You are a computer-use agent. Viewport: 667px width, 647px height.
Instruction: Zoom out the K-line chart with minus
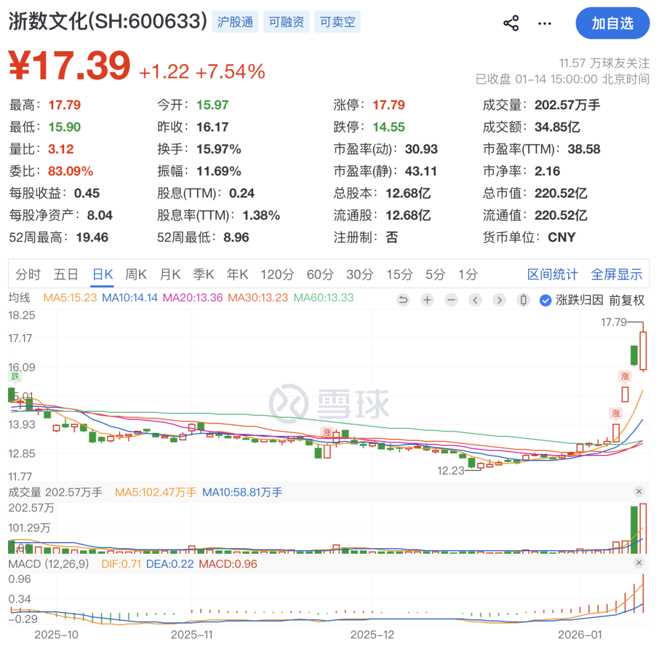pos(453,300)
